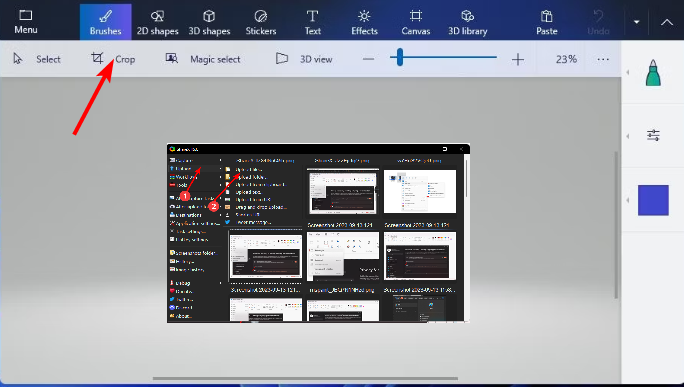Click the blue color swatch

click(x=653, y=200)
